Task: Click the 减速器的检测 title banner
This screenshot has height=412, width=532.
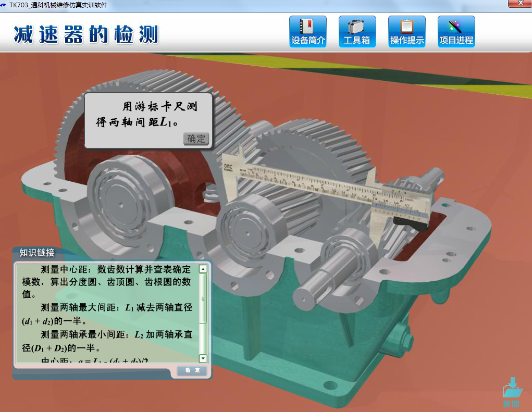Action: (86, 34)
